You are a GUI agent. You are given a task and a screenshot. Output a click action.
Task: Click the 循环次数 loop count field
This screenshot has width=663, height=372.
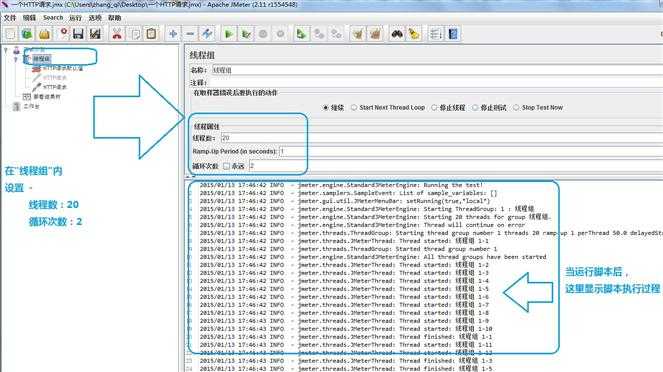click(456, 166)
